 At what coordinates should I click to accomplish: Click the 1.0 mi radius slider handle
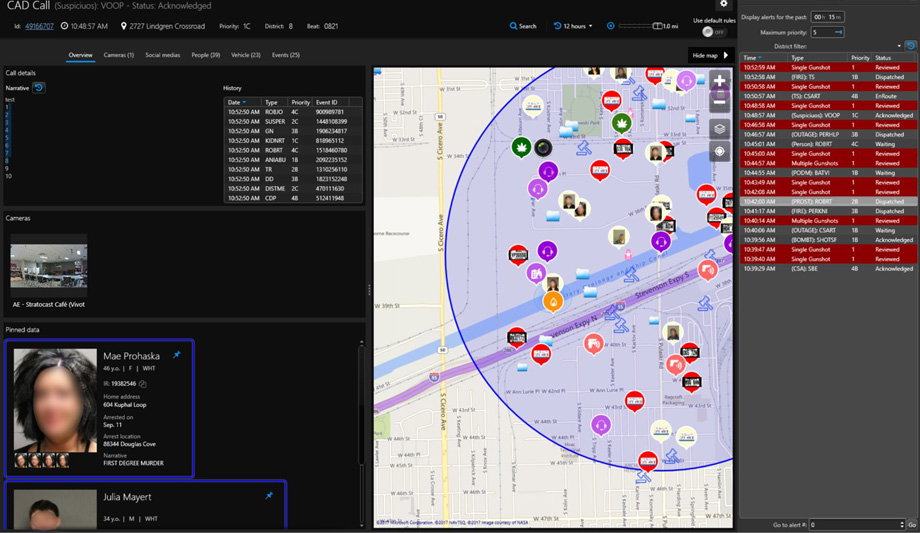tap(657, 26)
